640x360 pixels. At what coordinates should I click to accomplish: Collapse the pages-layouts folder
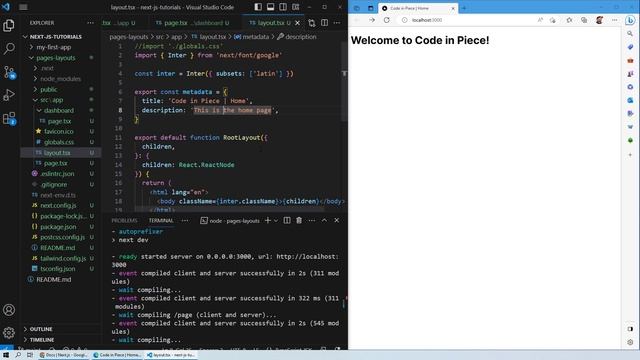(61, 58)
